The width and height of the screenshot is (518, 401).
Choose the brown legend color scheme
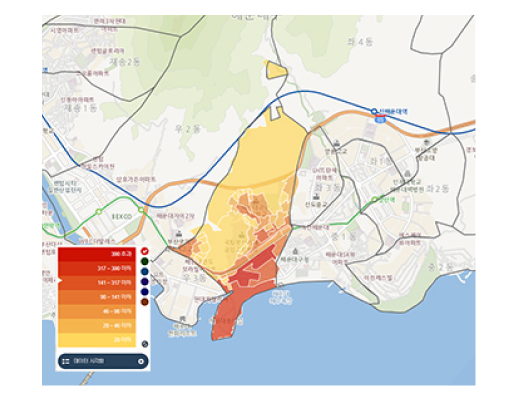pyautogui.click(x=145, y=302)
